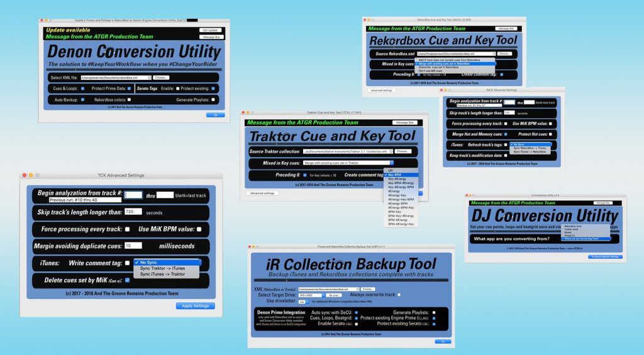
Task: Enable Keep track's modification date checkbox
Action: pos(506,156)
